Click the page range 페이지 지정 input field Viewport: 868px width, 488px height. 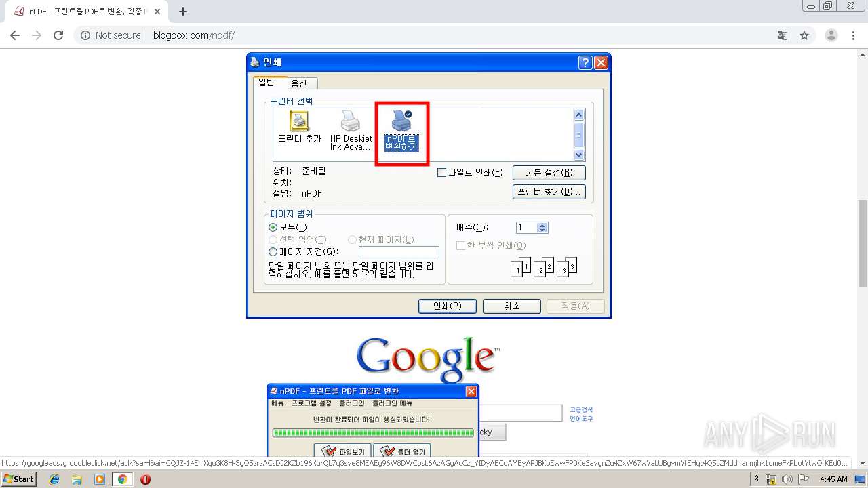(399, 252)
